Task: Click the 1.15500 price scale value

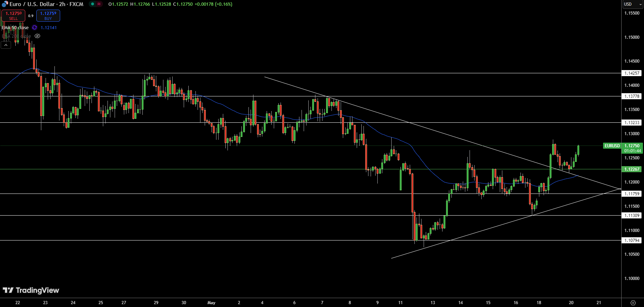Action: (x=632, y=13)
